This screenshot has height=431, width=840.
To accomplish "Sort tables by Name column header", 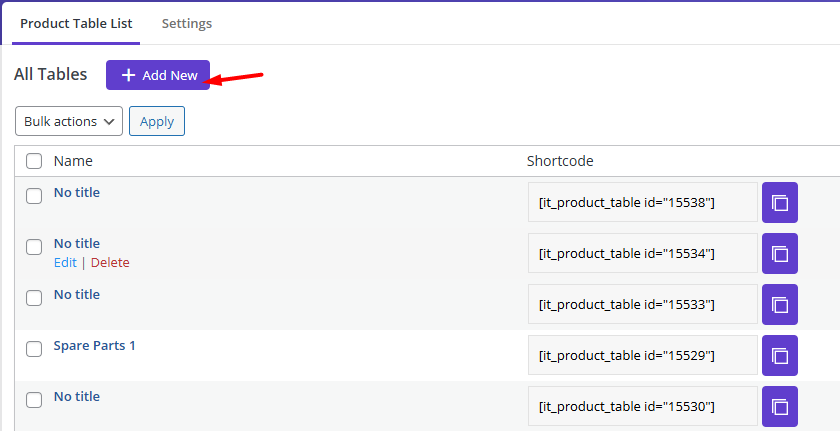I will coord(73,161).
